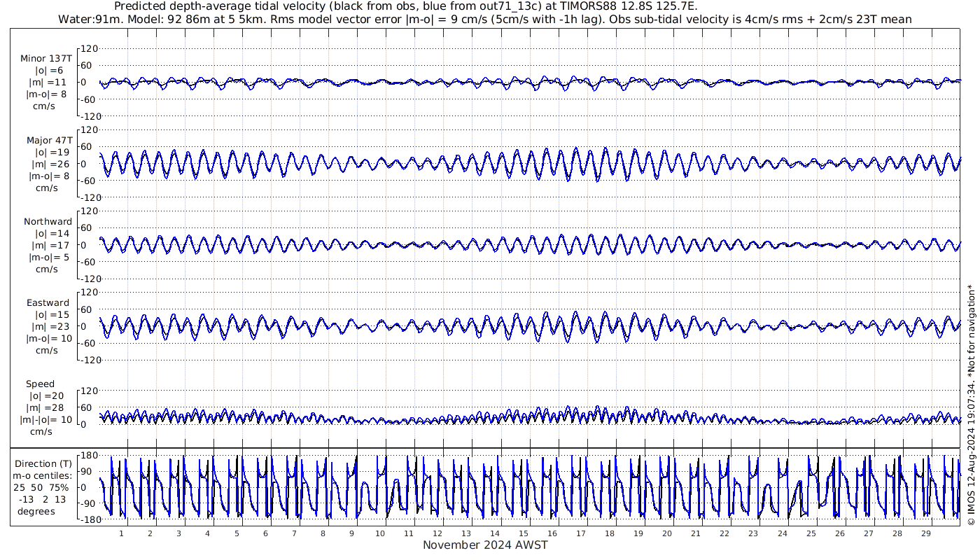The height and width of the screenshot is (560, 980).
Task: Click the day 10 tick label
Action: [380, 533]
